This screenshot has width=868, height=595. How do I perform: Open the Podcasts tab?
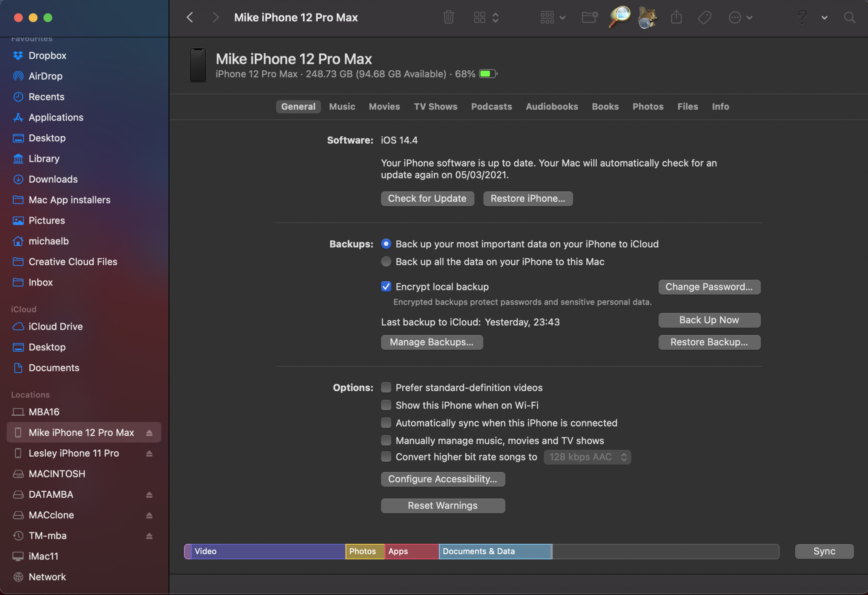491,107
